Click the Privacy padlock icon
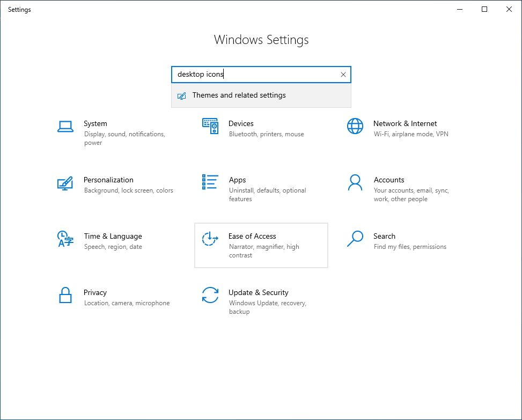The width and height of the screenshot is (522, 420). pyautogui.click(x=65, y=296)
